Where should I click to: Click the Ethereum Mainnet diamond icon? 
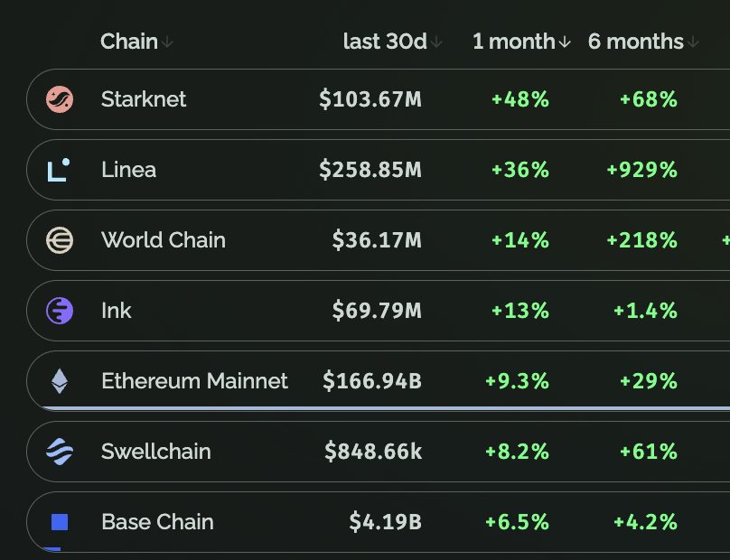click(x=60, y=381)
